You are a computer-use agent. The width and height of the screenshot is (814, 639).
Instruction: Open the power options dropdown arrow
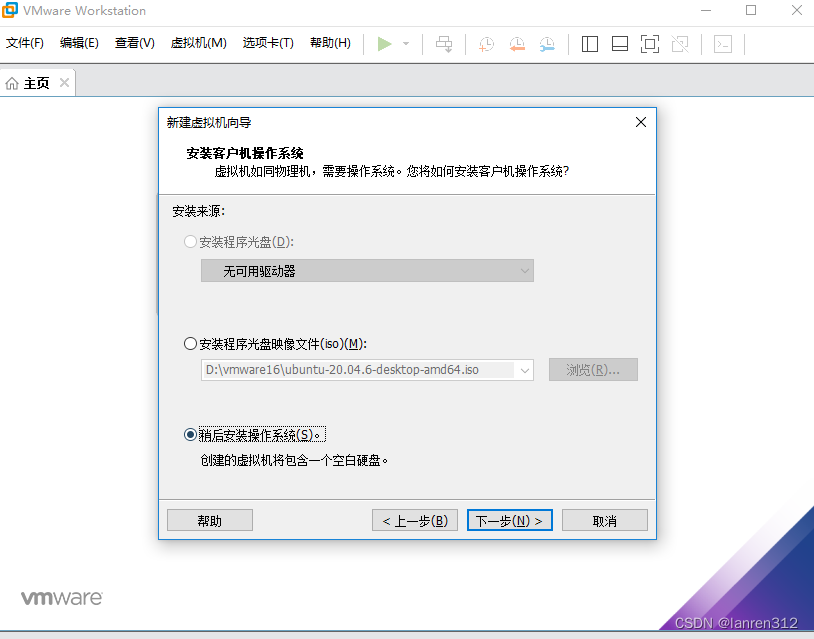click(406, 43)
